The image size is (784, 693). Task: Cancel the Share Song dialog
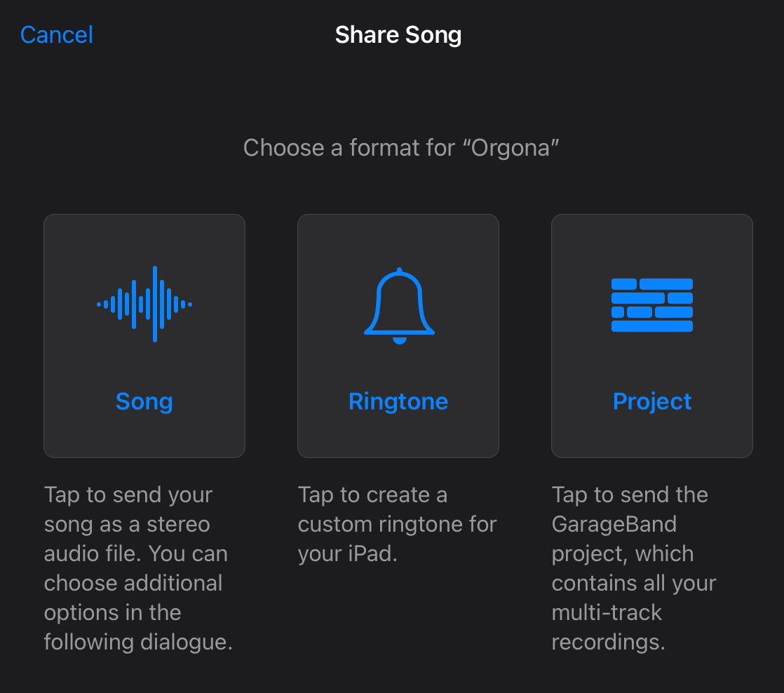[57, 35]
